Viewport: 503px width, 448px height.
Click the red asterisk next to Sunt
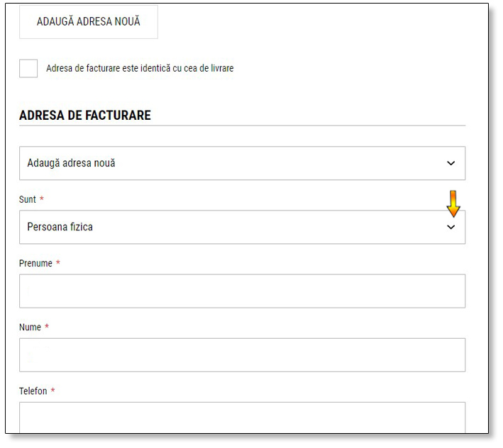pos(42,200)
